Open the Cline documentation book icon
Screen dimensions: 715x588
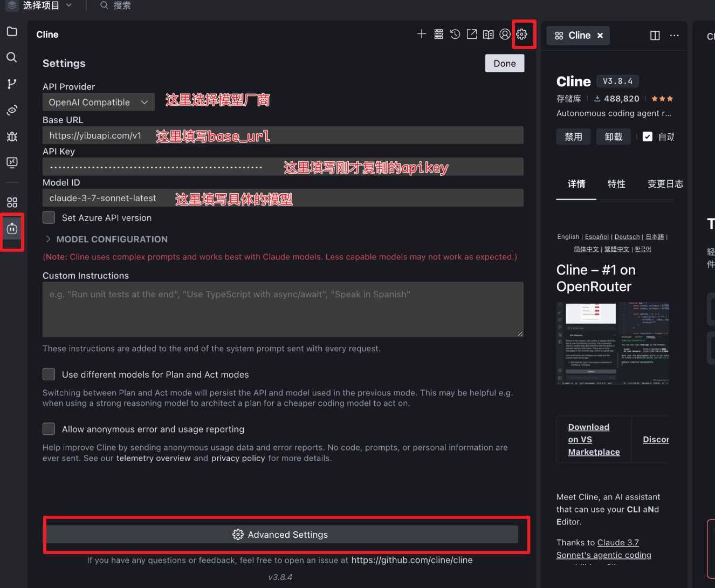488,34
